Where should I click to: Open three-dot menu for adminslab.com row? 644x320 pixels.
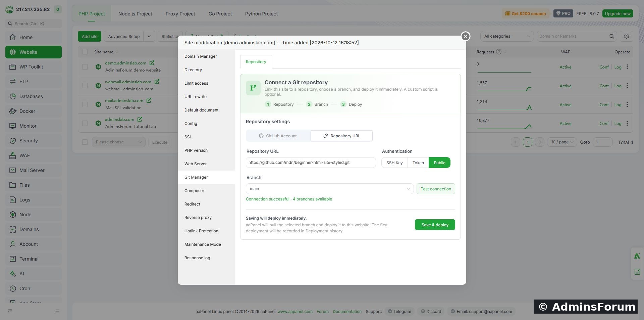point(627,123)
